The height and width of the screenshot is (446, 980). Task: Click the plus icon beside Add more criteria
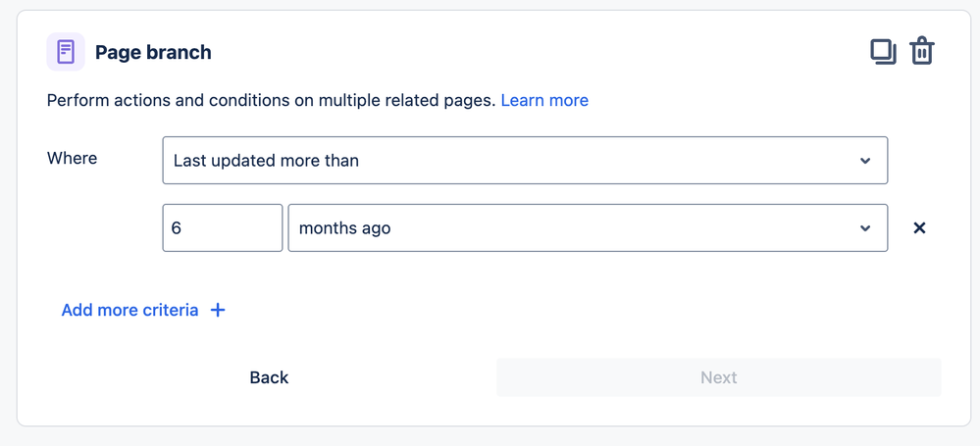coord(218,310)
